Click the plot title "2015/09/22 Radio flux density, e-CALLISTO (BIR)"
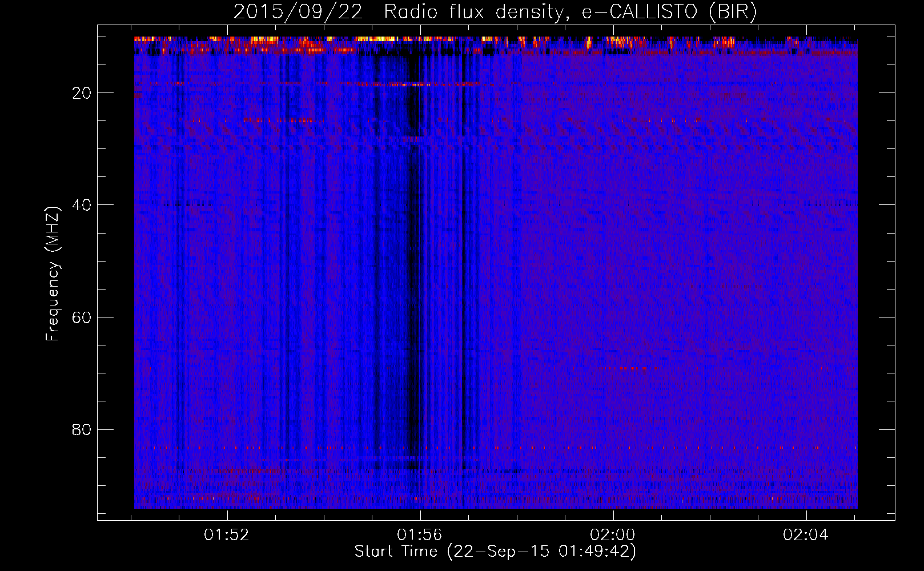 point(495,12)
